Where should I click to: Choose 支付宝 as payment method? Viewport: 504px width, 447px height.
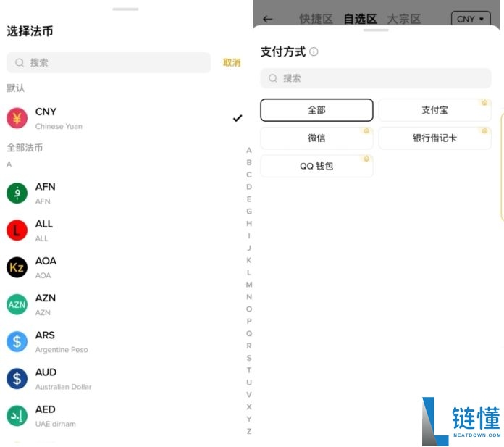click(434, 110)
